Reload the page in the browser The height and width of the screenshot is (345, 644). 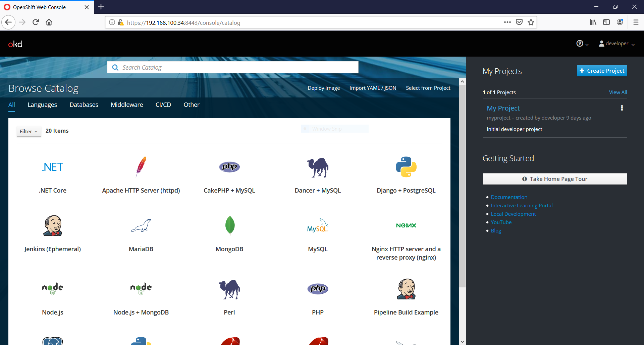coord(36,22)
